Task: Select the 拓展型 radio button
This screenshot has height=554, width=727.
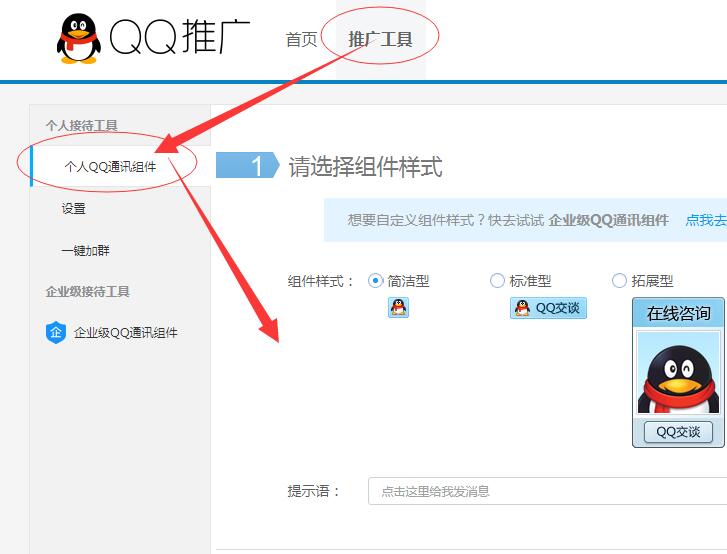Action: pyautogui.click(x=619, y=280)
